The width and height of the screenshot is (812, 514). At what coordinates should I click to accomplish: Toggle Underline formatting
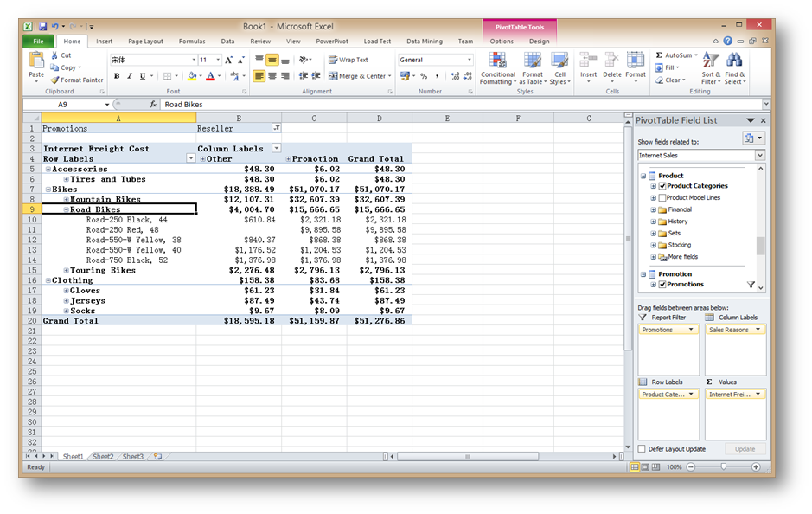tap(143, 76)
